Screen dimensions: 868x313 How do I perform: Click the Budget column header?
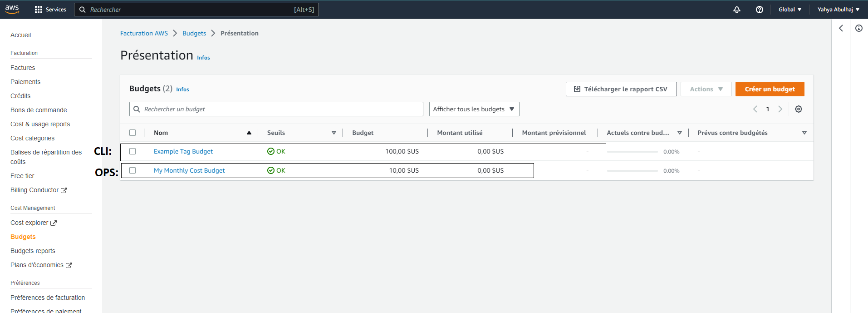[363, 133]
